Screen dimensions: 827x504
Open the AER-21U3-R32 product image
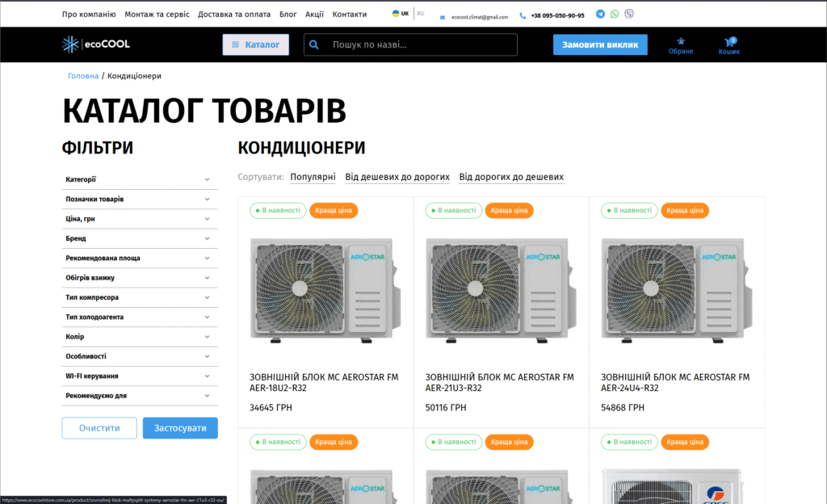pos(501,290)
